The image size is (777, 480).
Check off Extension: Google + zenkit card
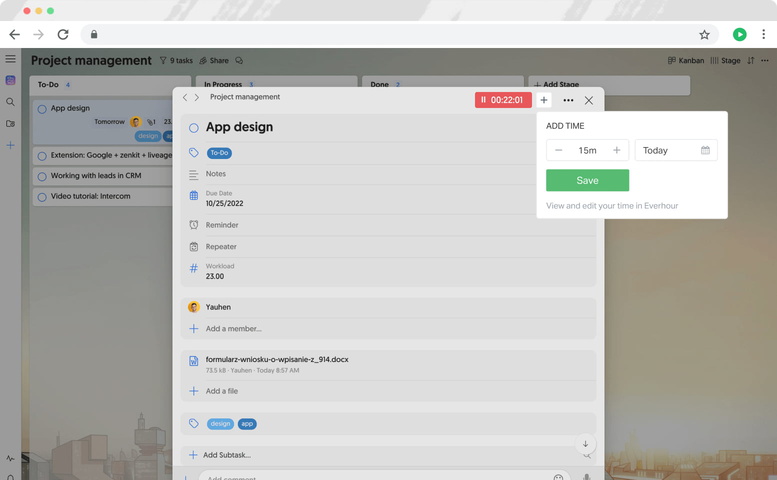(42, 156)
